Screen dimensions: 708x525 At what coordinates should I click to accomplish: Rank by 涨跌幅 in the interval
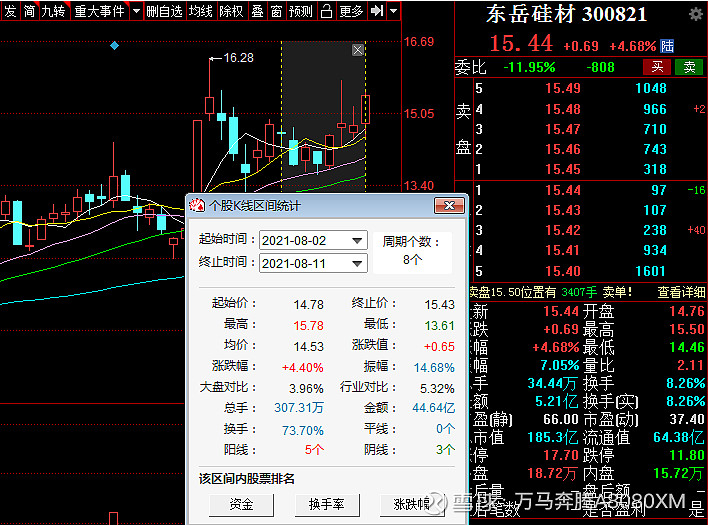[412, 504]
